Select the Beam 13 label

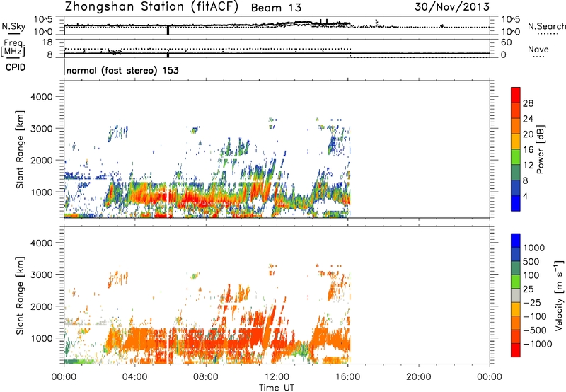click(x=276, y=8)
